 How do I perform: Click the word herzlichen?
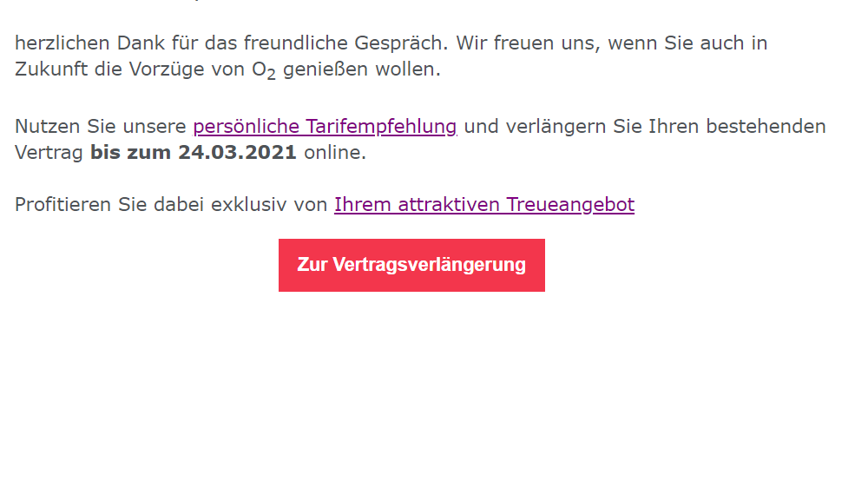click(x=62, y=43)
